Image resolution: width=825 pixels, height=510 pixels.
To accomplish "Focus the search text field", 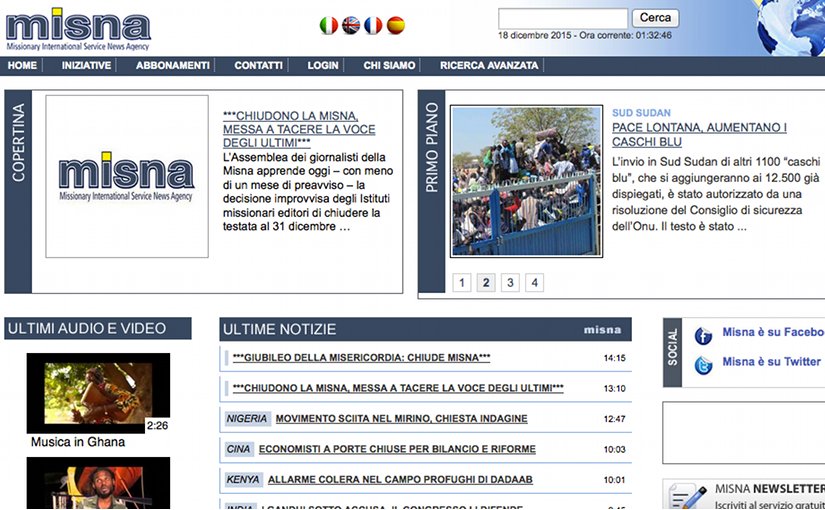I will (563, 18).
